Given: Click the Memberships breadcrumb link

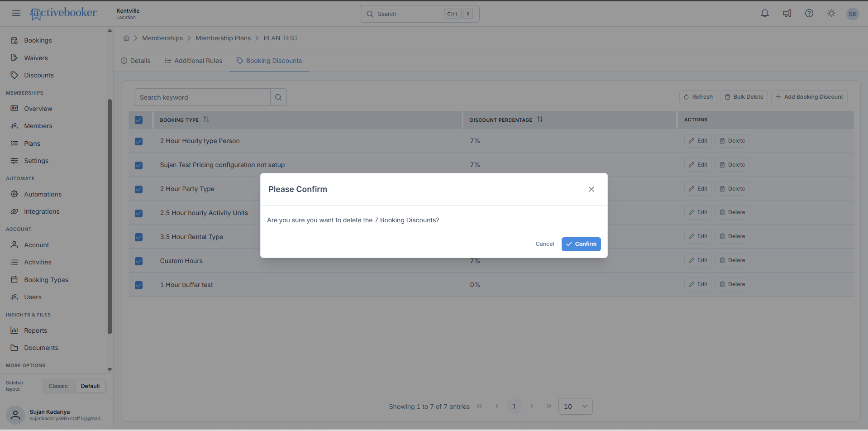Looking at the screenshot, I should [162, 38].
